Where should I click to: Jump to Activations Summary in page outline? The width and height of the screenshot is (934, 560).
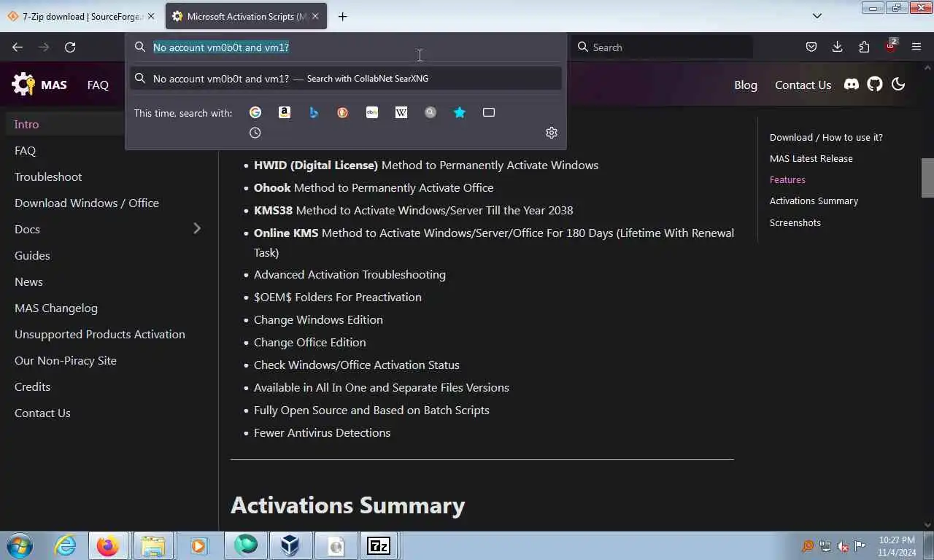814,201
